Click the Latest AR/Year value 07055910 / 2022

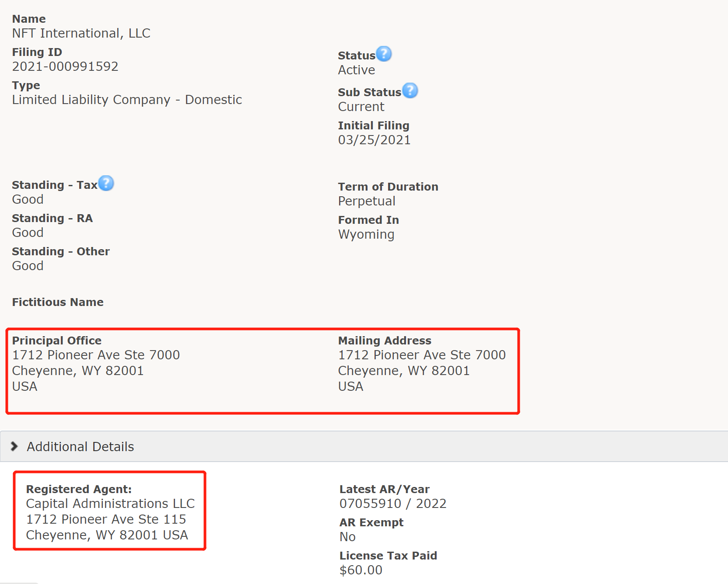[393, 504]
